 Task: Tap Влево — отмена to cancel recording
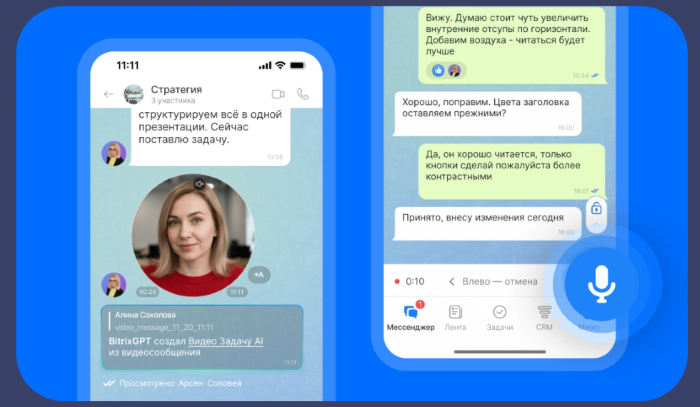(x=492, y=281)
